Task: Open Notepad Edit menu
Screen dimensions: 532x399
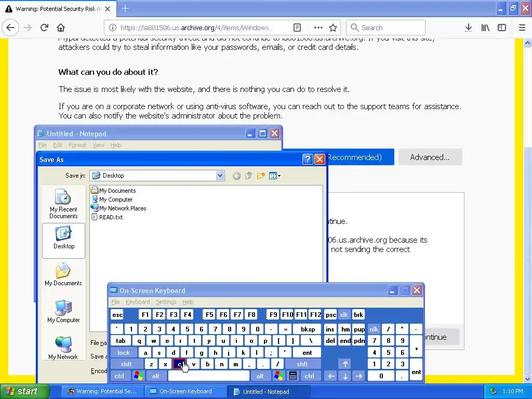Action: [x=58, y=145]
